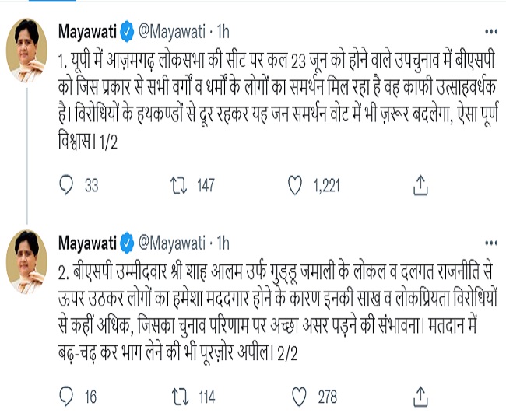Open more options on the second tweet

[491, 244]
